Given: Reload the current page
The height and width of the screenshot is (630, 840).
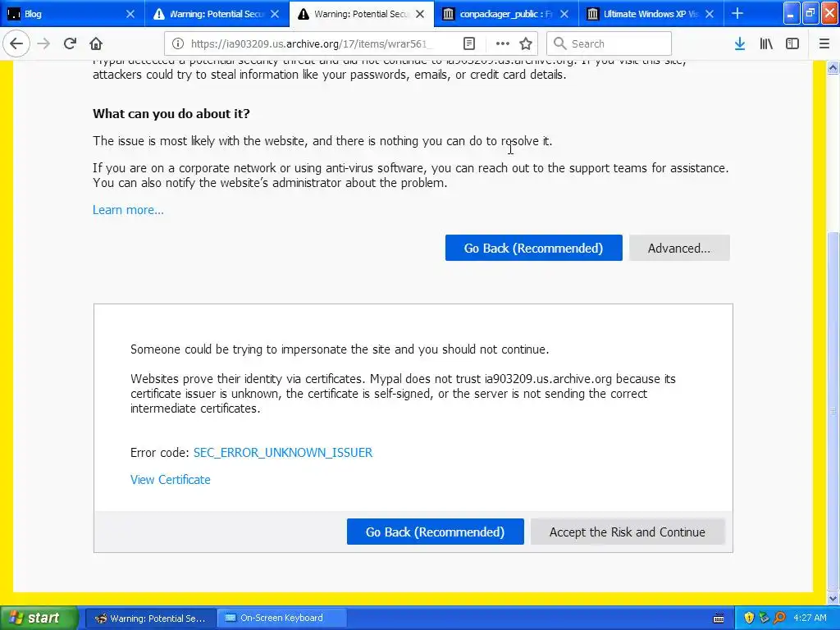Looking at the screenshot, I should [x=70, y=43].
